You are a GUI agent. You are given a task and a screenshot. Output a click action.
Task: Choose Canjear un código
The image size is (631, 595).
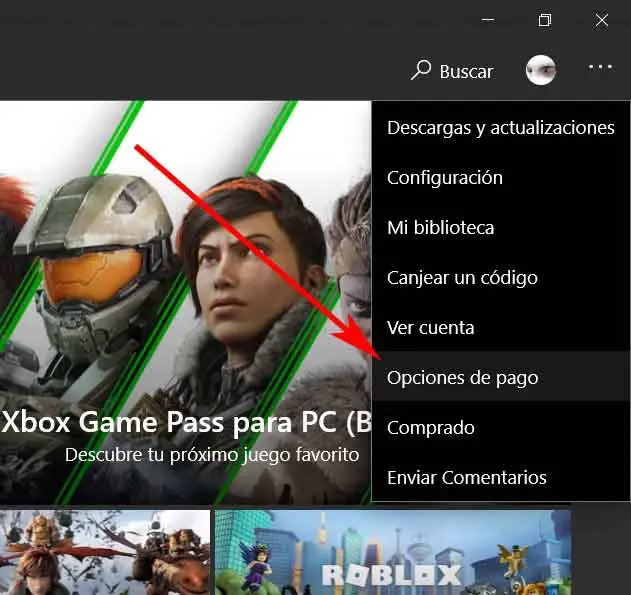pyautogui.click(x=501, y=278)
